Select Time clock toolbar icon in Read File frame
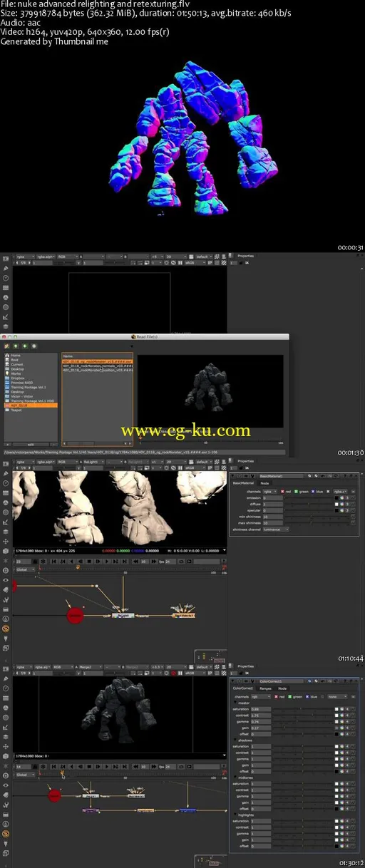 click(x=6, y=278)
